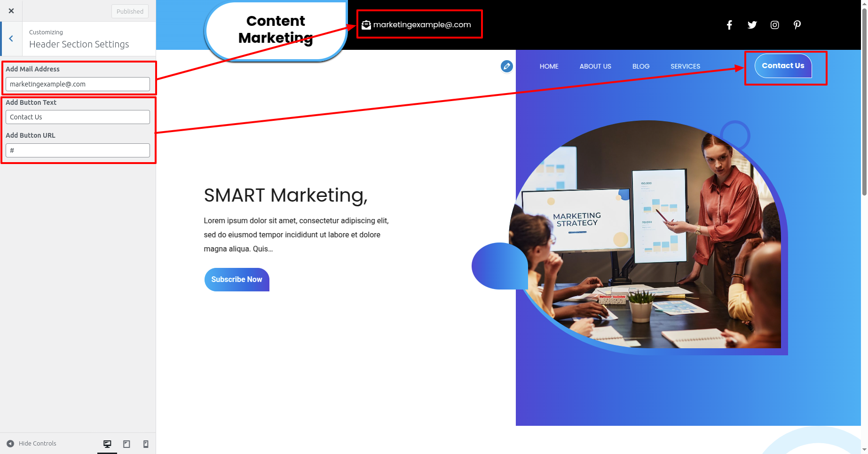Screen dimensions: 868x454
Task: Click the Header Section Settings title
Action: pyautogui.click(x=79, y=44)
